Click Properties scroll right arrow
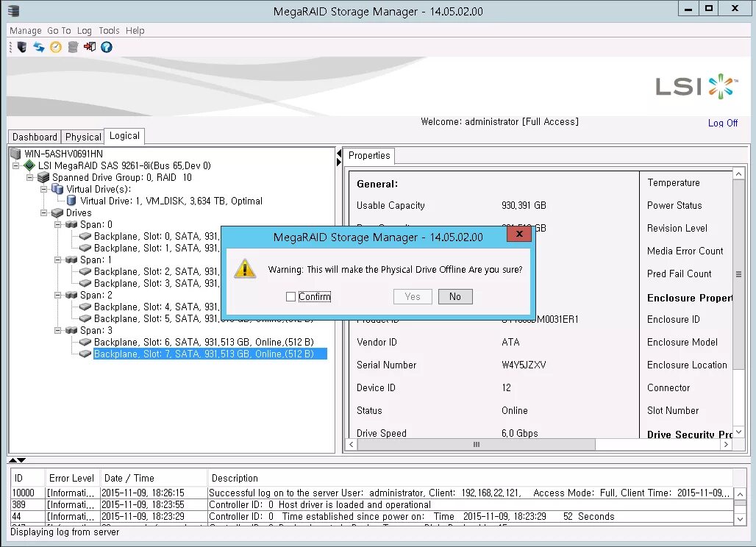 point(727,444)
